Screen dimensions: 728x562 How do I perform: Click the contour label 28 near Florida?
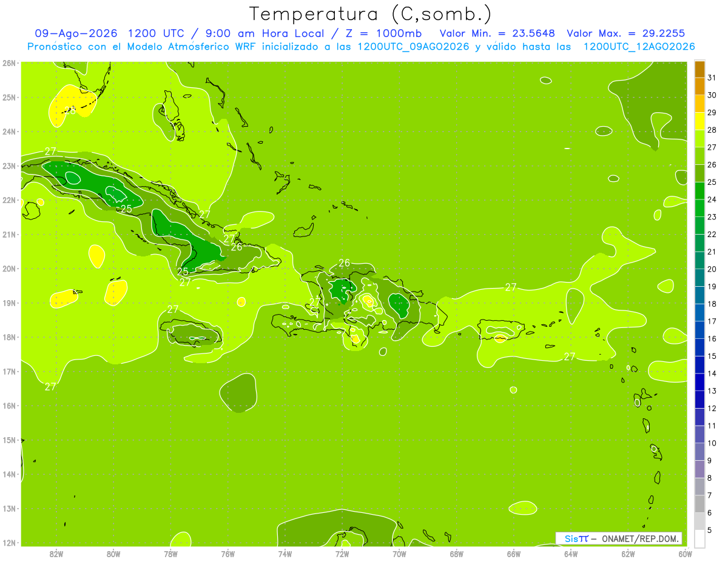[x=70, y=110]
